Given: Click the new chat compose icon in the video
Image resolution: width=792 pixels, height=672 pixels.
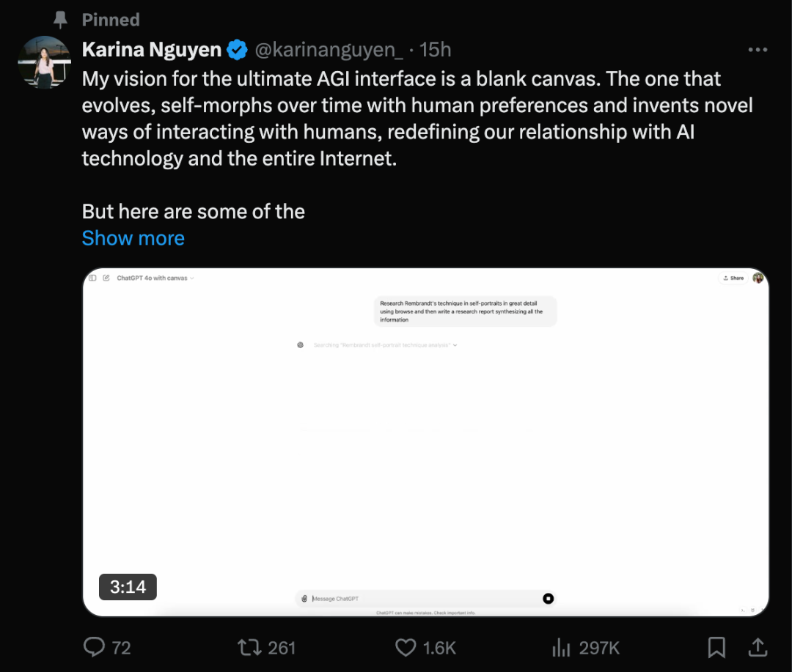Looking at the screenshot, I should click(x=106, y=278).
